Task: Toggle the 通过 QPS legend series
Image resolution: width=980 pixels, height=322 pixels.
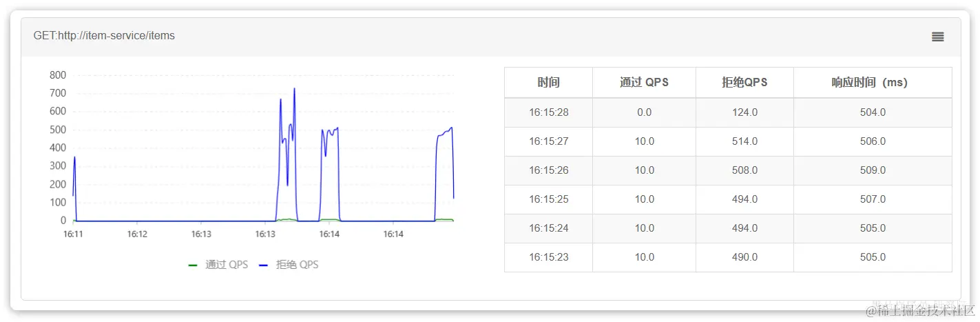Action: (x=218, y=265)
